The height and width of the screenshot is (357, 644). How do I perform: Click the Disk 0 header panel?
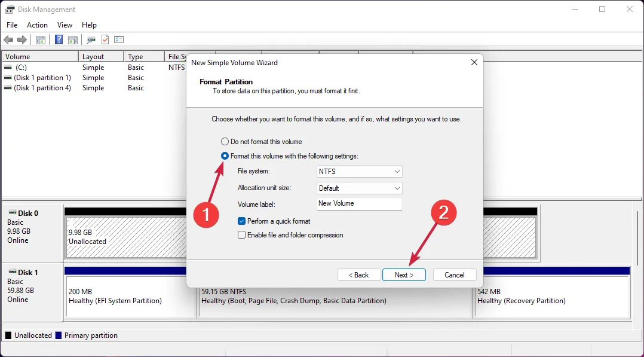click(32, 233)
